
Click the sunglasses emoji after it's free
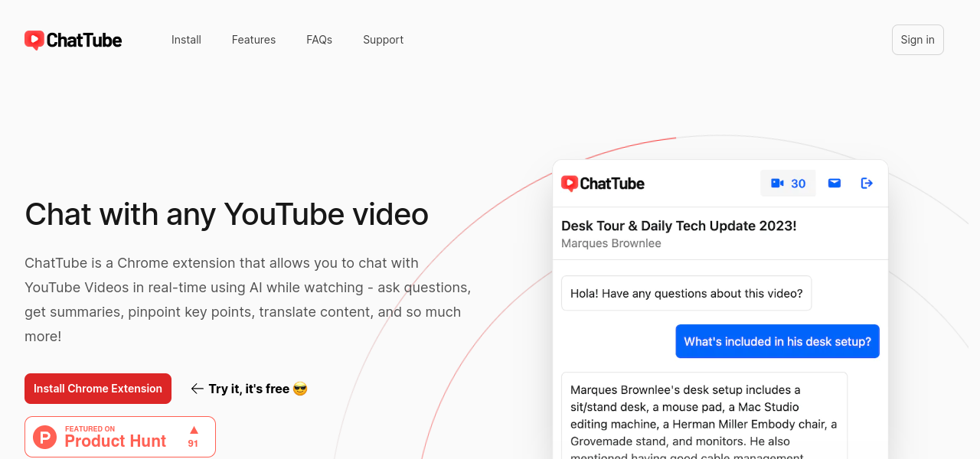300,389
